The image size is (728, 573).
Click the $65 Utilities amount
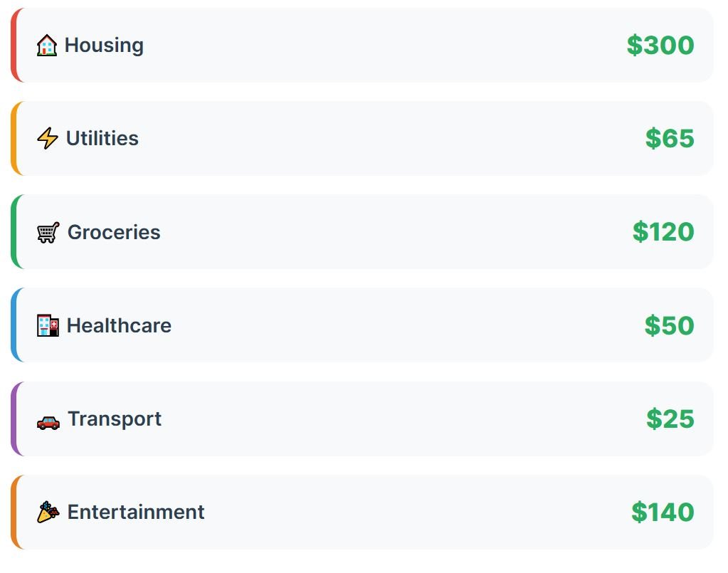pos(670,138)
